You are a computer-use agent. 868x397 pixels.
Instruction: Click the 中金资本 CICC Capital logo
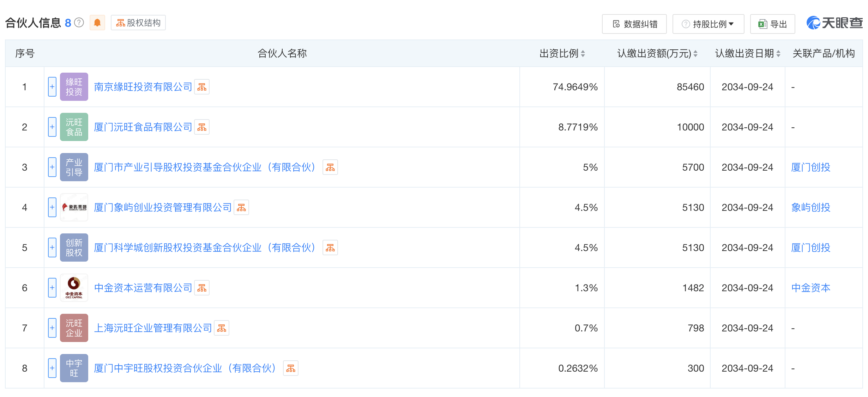tap(74, 288)
